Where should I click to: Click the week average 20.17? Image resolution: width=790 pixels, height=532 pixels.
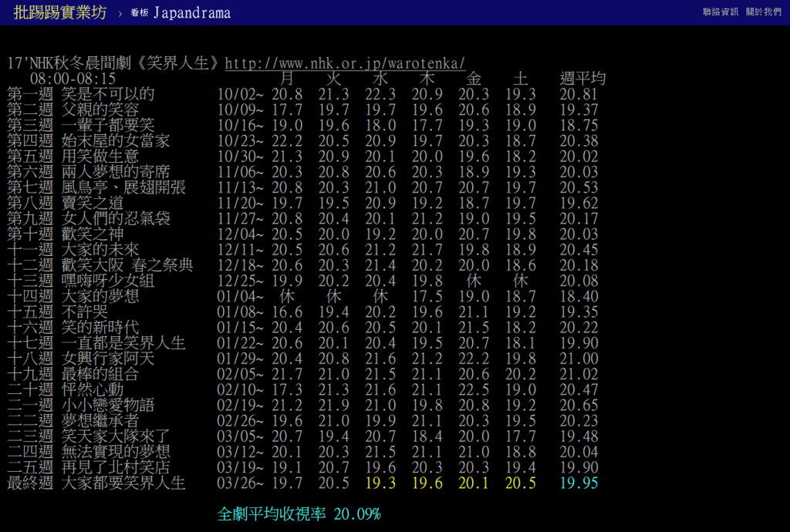coord(579,220)
